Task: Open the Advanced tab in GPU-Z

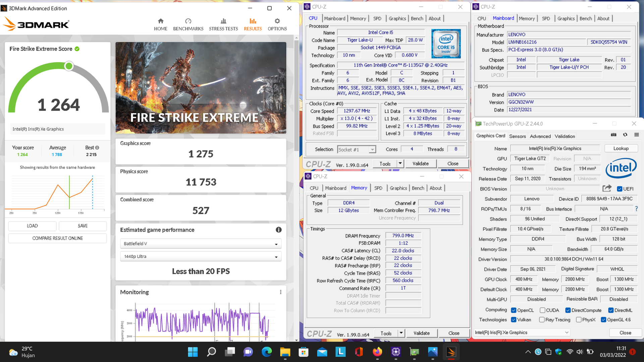Action: click(x=540, y=136)
